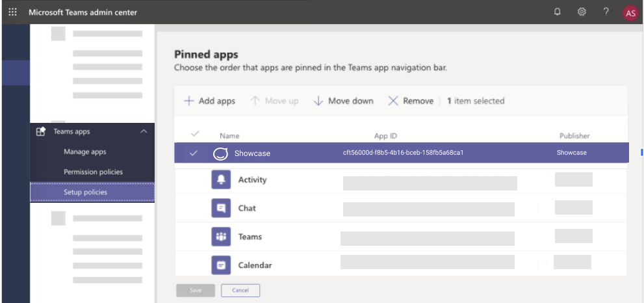The height and width of the screenshot is (303, 644).
Task: Select the Calendar row name
Action: coord(255,265)
